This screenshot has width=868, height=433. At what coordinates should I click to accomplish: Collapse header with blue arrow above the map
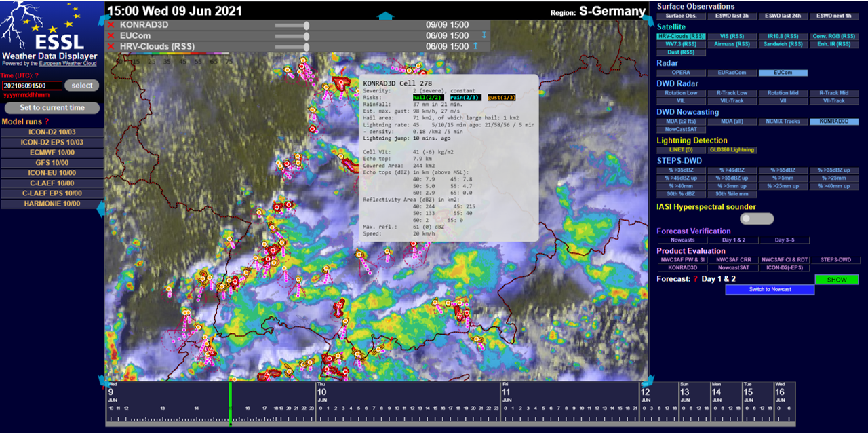click(x=385, y=16)
